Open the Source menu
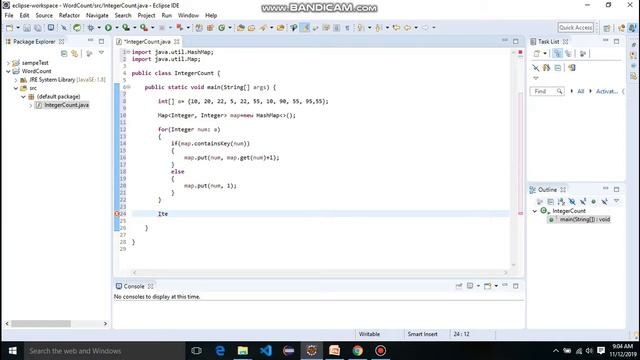Screen dimensions: 640x360 pos(44,16)
